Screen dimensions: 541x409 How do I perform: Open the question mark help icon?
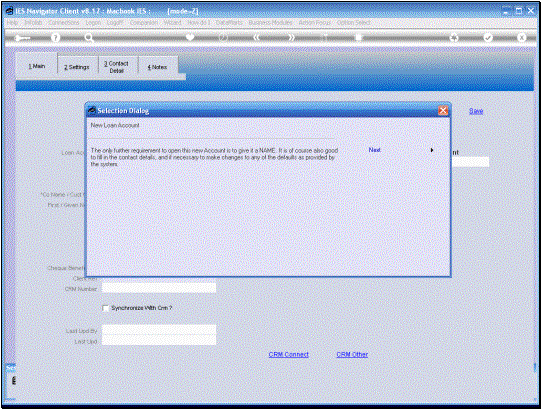tap(55, 38)
